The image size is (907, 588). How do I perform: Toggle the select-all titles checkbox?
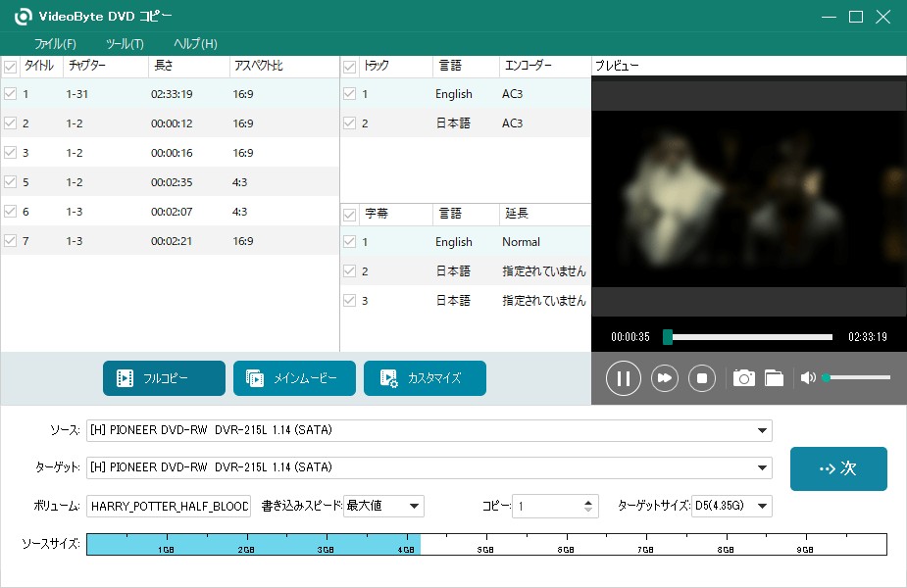pos(11,67)
